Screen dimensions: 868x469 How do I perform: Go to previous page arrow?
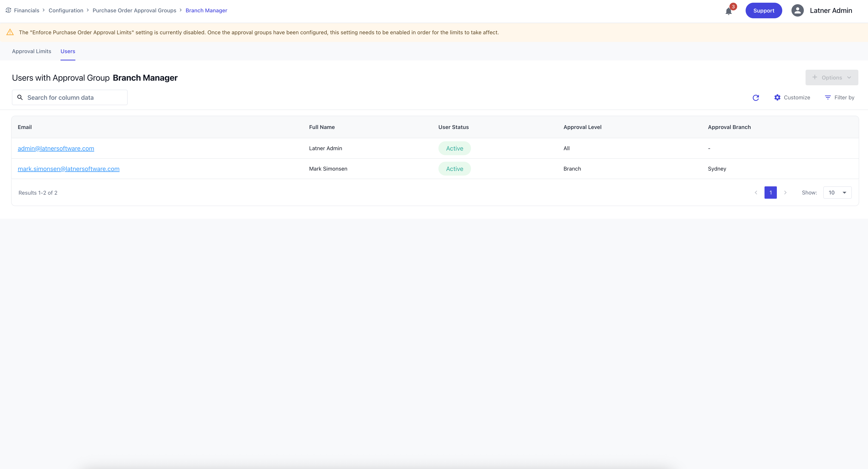pyautogui.click(x=756, y=193)
